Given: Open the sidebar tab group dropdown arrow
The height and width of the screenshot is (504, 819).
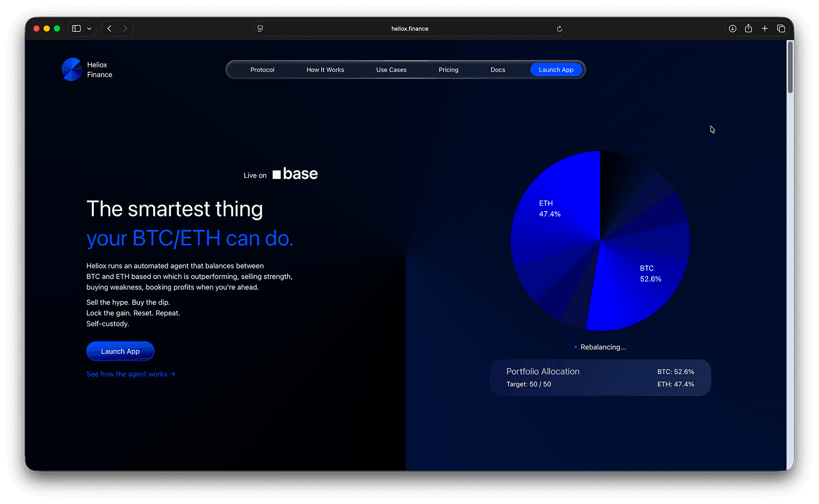Looking at the screenshot, I should [90, 29].
